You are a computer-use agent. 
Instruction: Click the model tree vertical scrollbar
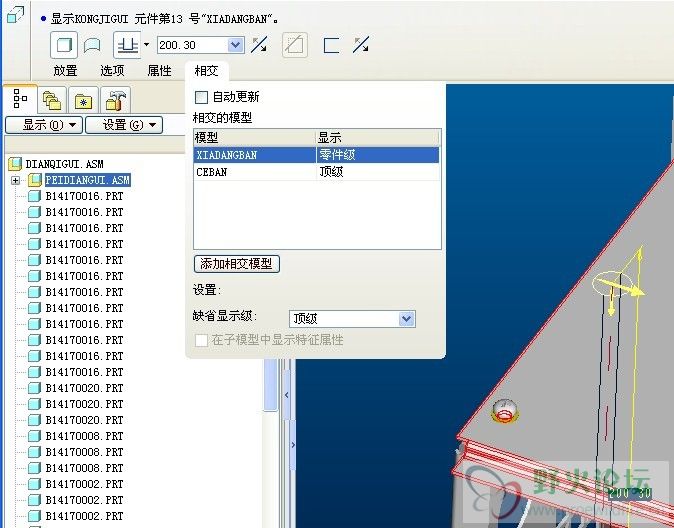[270, 385]
